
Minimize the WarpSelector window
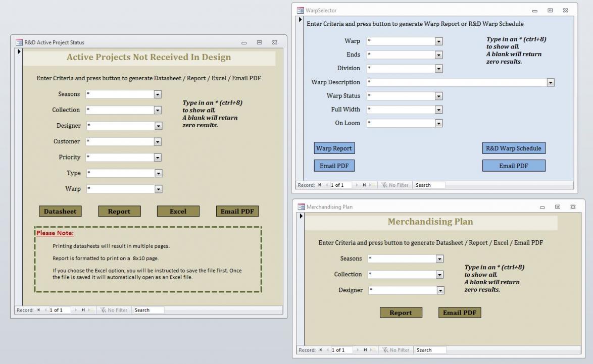pyautogui.click(x=535, y=11)
